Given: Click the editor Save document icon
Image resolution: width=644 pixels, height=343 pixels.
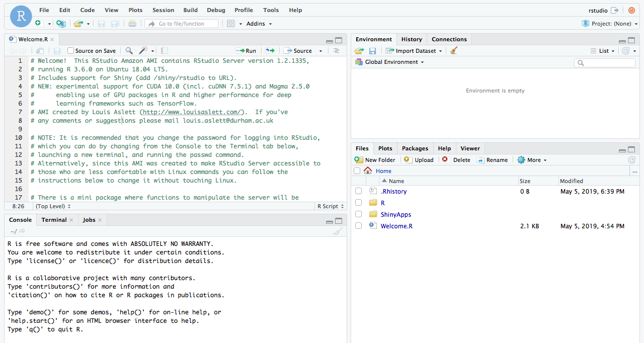Looking at the screenshot, I should 57,51.
